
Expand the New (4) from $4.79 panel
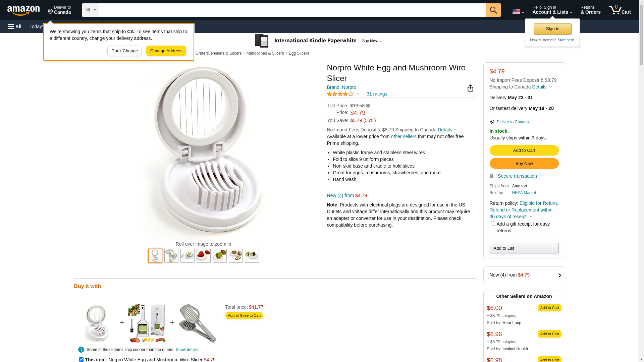click(524, 275)
